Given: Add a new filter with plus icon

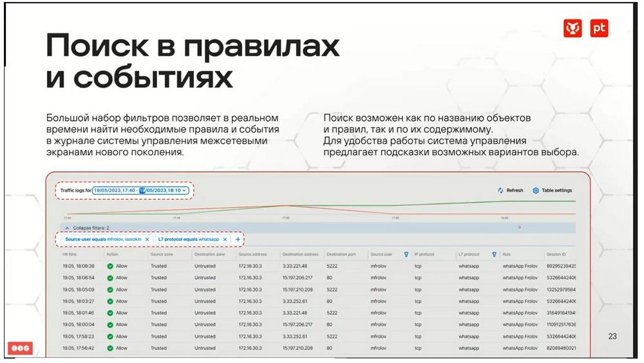Looking at the screenshot, I should 238,239.
